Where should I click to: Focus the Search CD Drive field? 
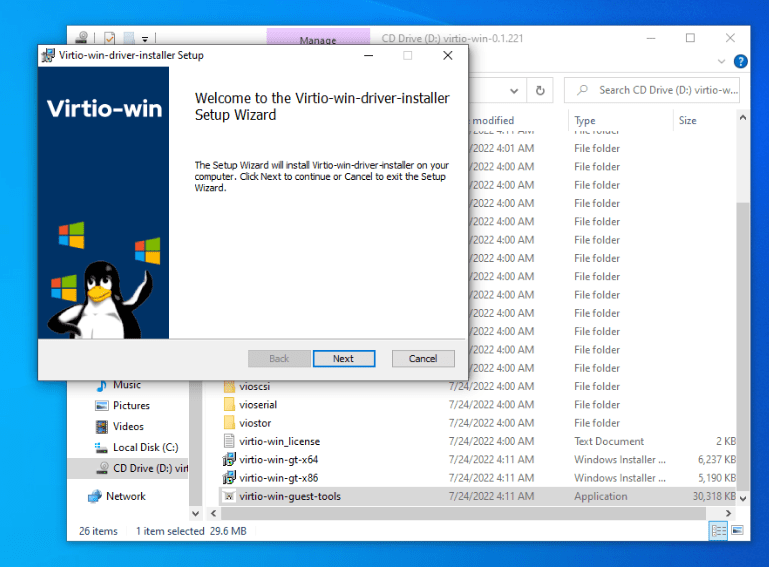click(652, 90)
